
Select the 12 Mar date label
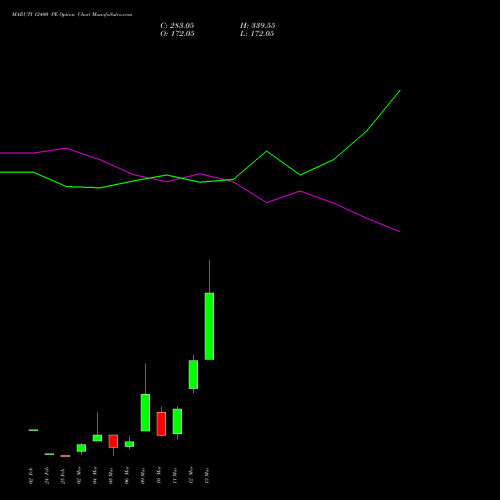(191, 476)
